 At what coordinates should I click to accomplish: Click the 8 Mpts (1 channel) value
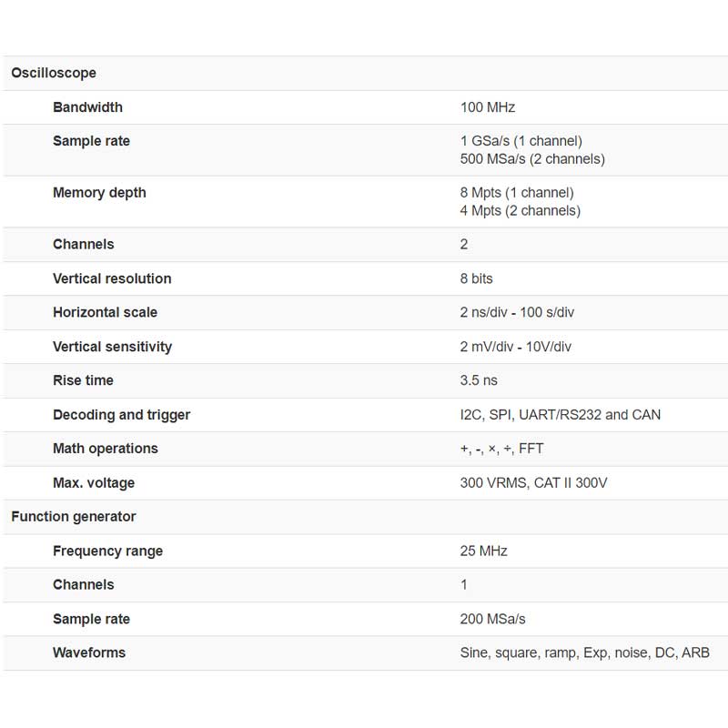click(x=517, y=192)
